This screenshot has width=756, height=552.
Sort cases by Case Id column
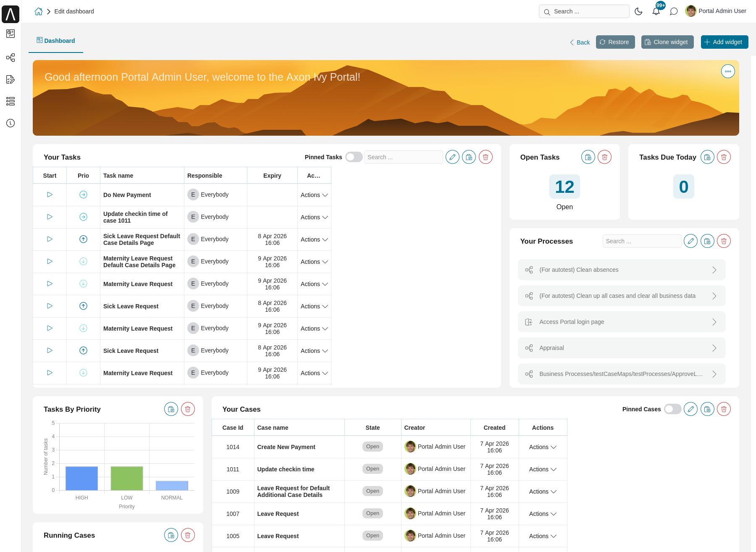tap(233, 428)
